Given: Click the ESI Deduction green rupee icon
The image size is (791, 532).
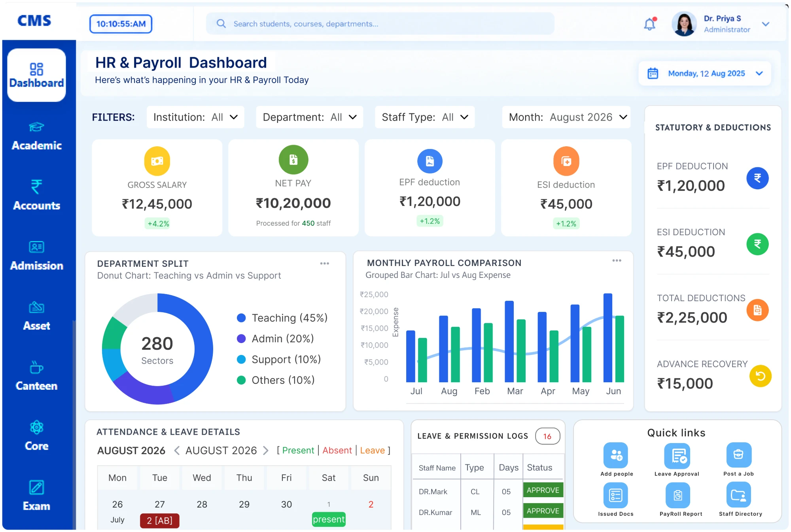Looking at the screenshot, I should click(757, 244).
